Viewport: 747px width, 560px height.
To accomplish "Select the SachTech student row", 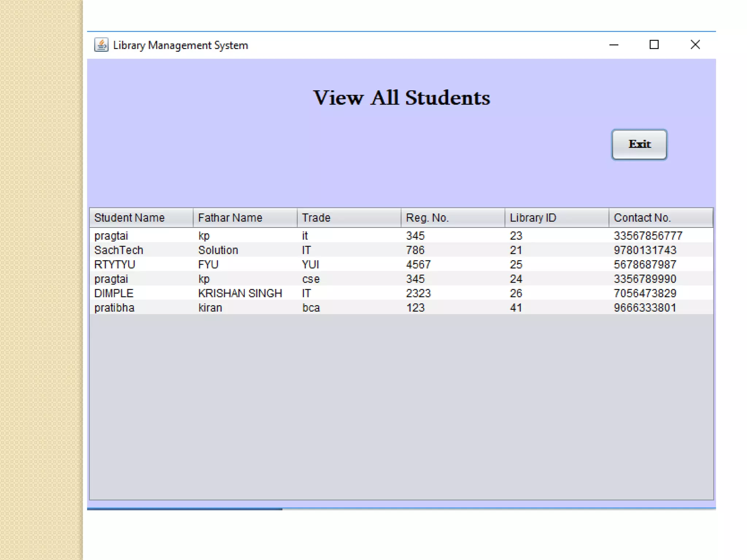I will [x=119, y=250].
